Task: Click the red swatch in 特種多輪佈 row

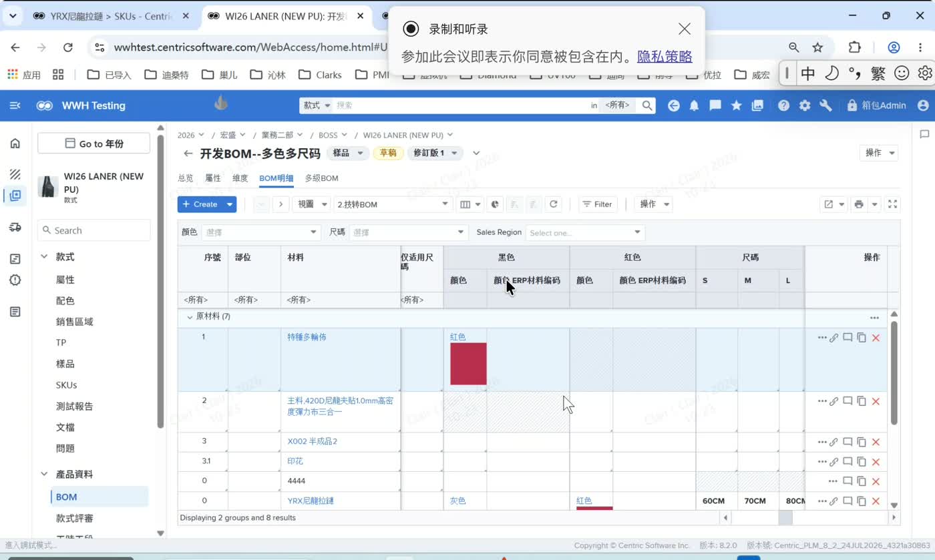Action: coord(468,364)
